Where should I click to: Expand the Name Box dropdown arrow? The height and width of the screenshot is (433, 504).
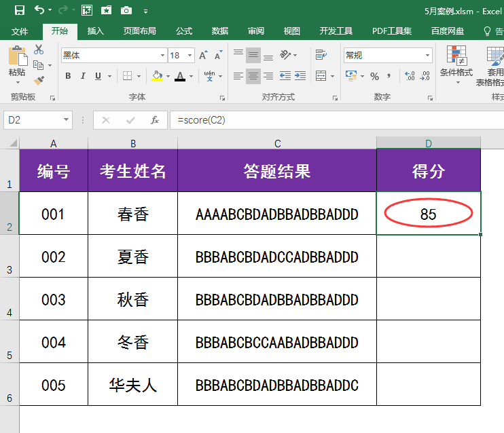(66, 120)
